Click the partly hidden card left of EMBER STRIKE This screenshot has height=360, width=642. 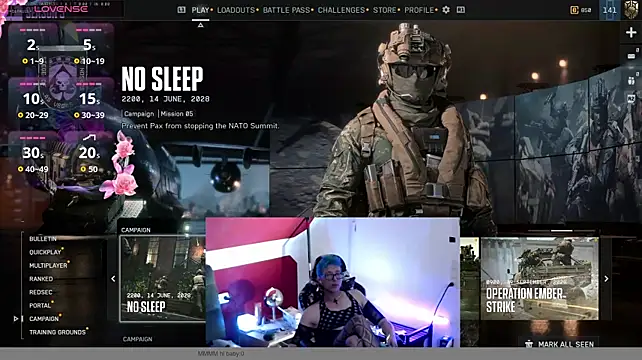click(x=469, y=278)
